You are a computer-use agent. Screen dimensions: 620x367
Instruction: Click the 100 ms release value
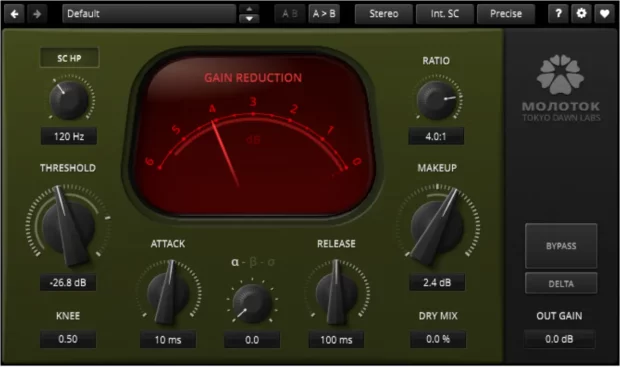point(336,340)
